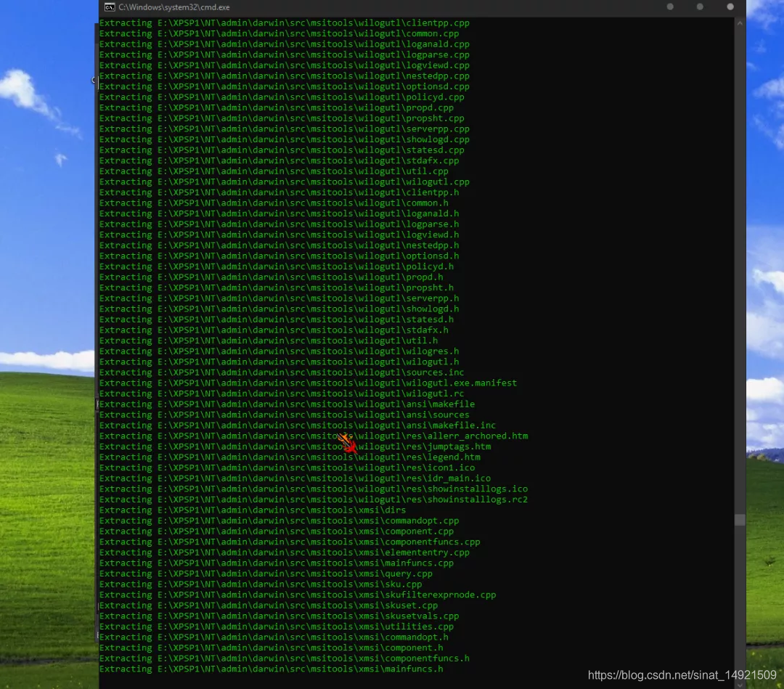
Task: Click the line ending in wilogutl\stdafx.h
Action: 274,330
